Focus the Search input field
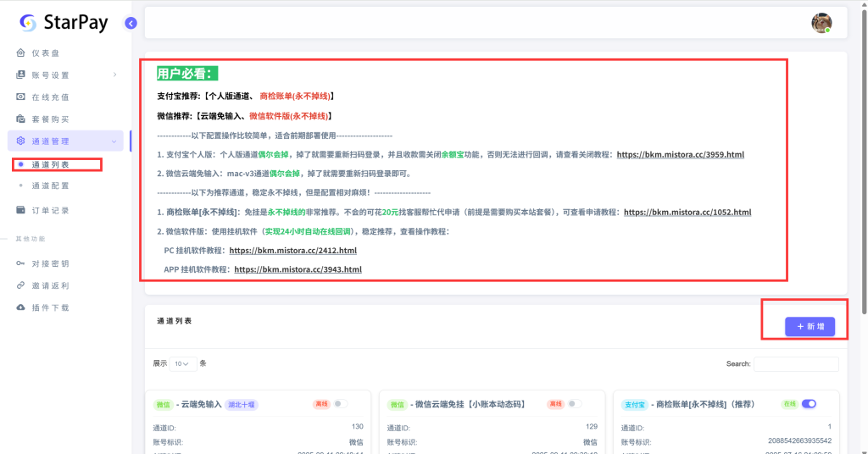 [796, 364]
